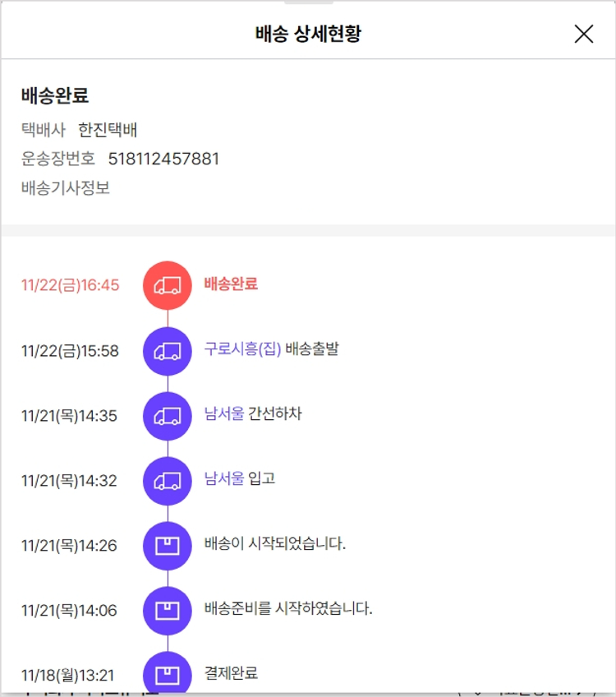Click the 배송준비를 시작하였습니다 box icon

[168, 610]
